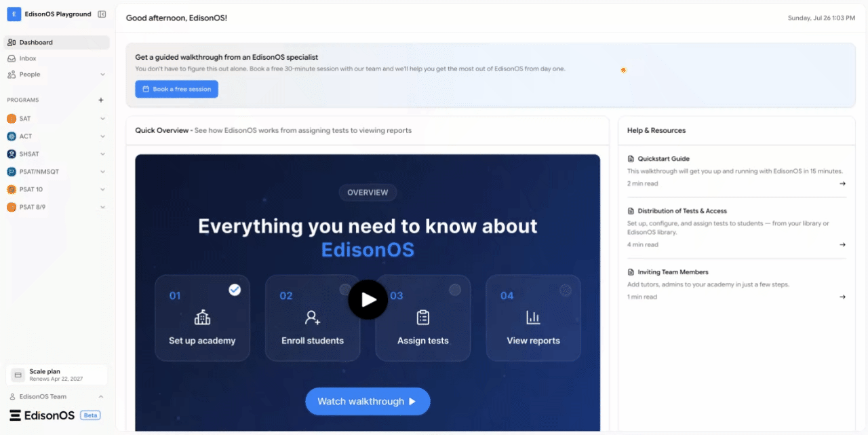Click the Beta badge
The height and width of the screenshot is (435, 868).
pos(90,415)
